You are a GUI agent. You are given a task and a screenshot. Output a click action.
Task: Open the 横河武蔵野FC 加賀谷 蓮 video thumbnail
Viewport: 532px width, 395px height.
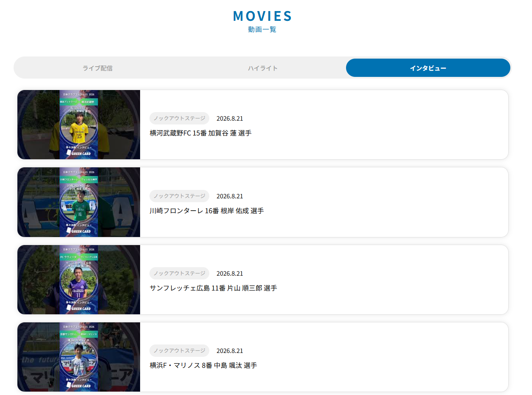point(79,125)
